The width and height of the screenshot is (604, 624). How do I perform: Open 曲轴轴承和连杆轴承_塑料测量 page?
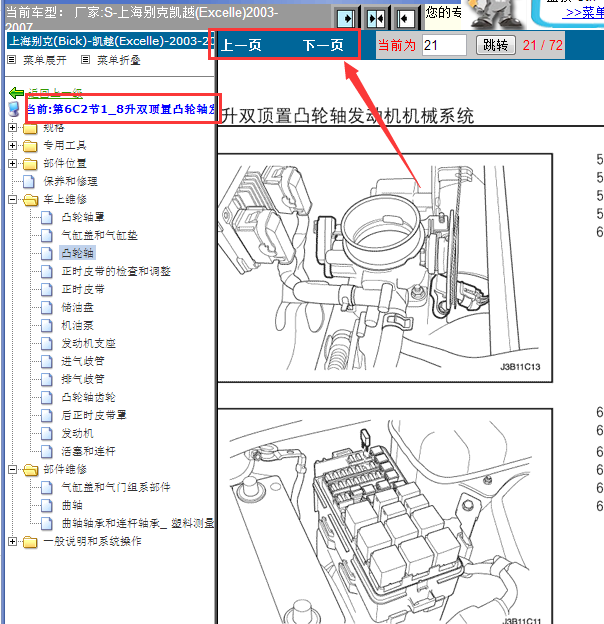(x=138, y=523)
